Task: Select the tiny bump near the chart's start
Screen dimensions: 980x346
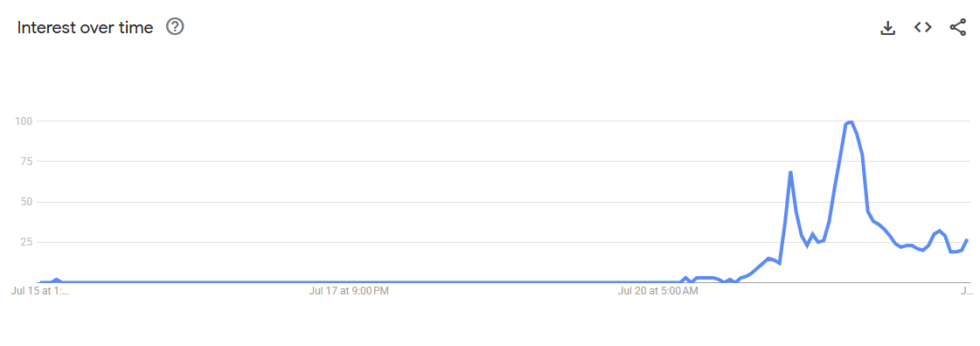Action: coord(56,280)
